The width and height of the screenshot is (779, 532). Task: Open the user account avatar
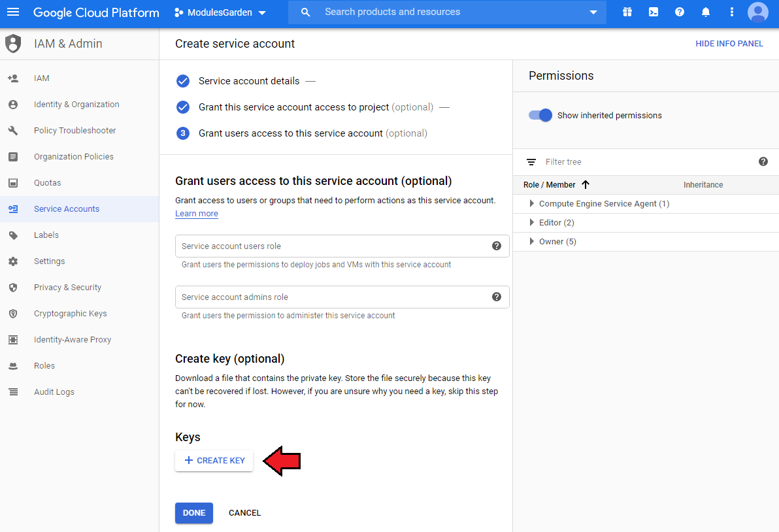(x=757, y=12)
